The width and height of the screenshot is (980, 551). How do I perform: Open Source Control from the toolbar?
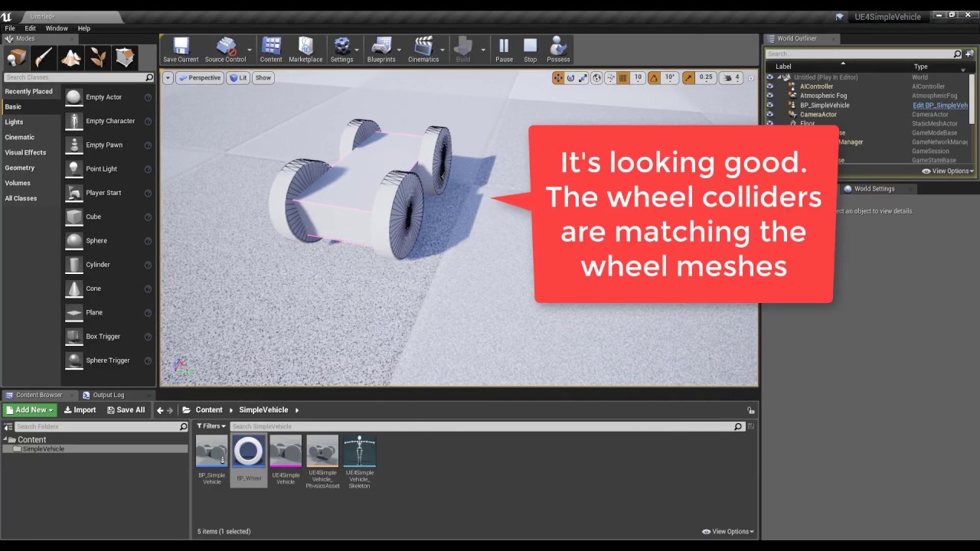225,50
